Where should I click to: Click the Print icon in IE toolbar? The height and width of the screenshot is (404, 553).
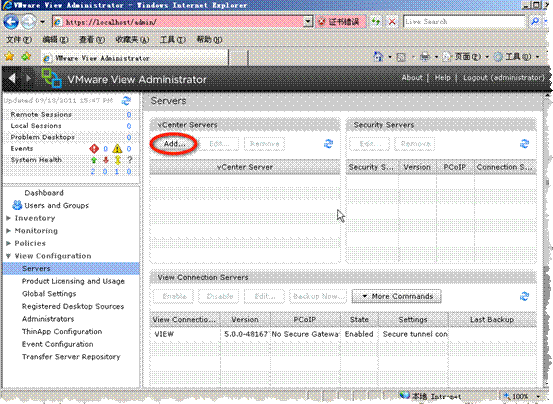click(425, 57)
